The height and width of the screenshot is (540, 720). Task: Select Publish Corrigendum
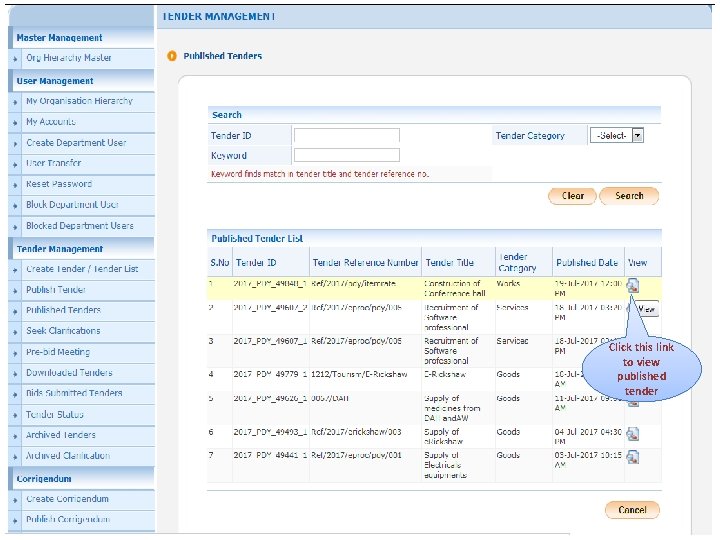pyautogui.click(x=68, y=520)
